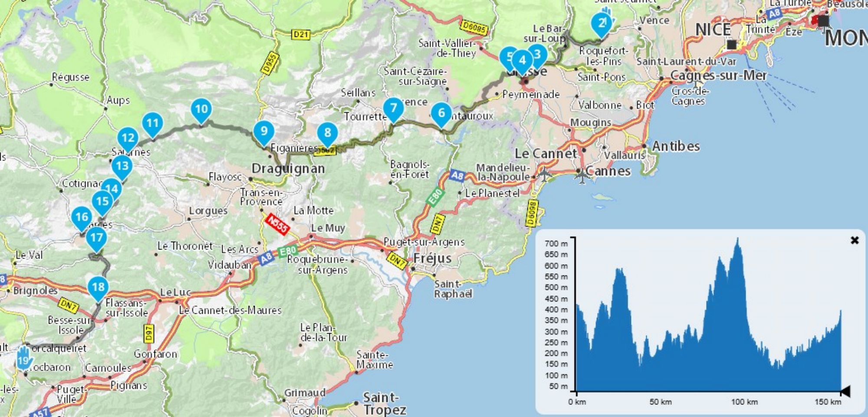Select hand-shaped marker 2 near Vence
This screenshot has width=868, height=417.
click(x=602, y=23)
